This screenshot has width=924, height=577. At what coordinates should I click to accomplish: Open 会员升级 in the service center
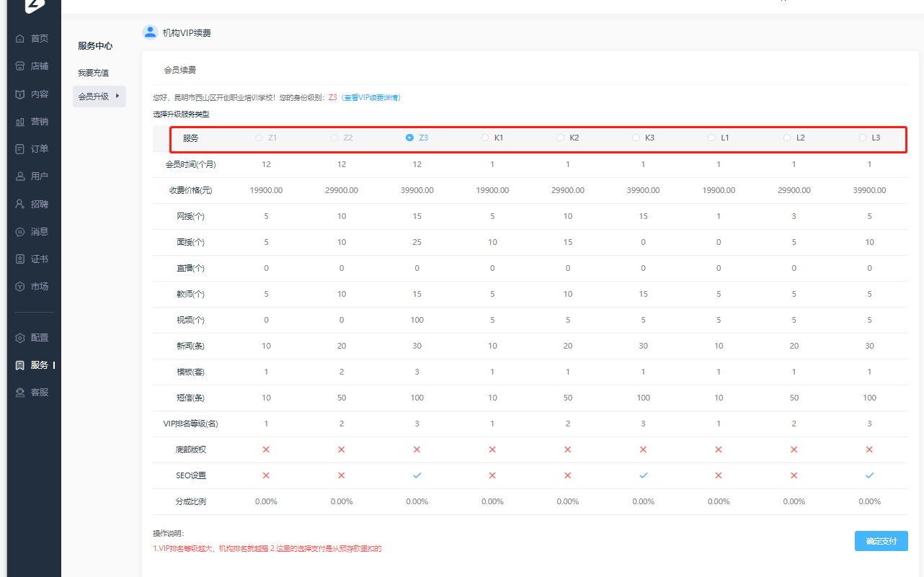[99, 97]
